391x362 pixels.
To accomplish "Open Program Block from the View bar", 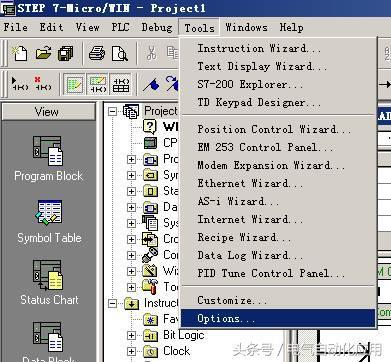I will (x=48, y=158).
